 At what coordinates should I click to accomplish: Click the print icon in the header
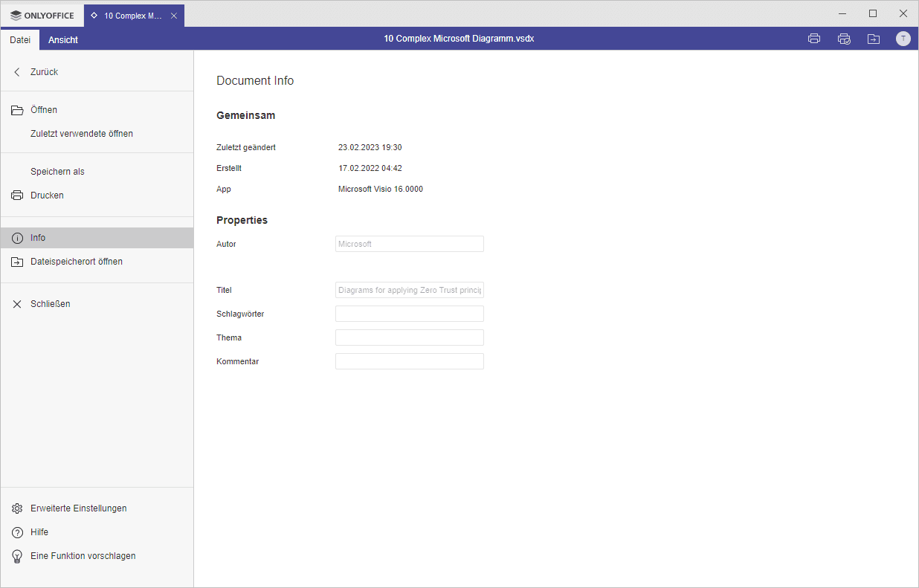814,39
